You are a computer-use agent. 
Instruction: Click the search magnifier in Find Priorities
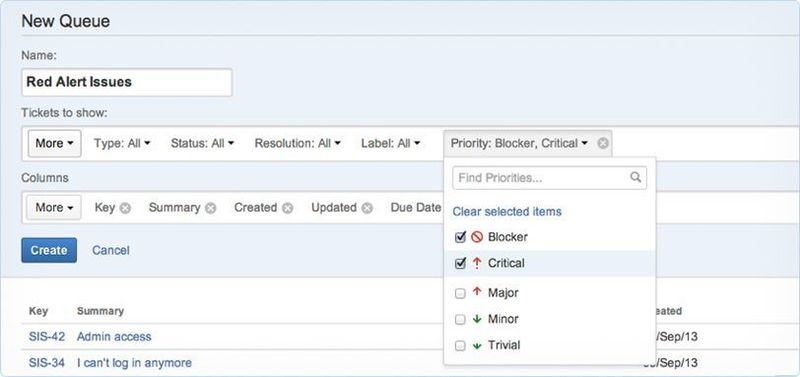[635, 177]
